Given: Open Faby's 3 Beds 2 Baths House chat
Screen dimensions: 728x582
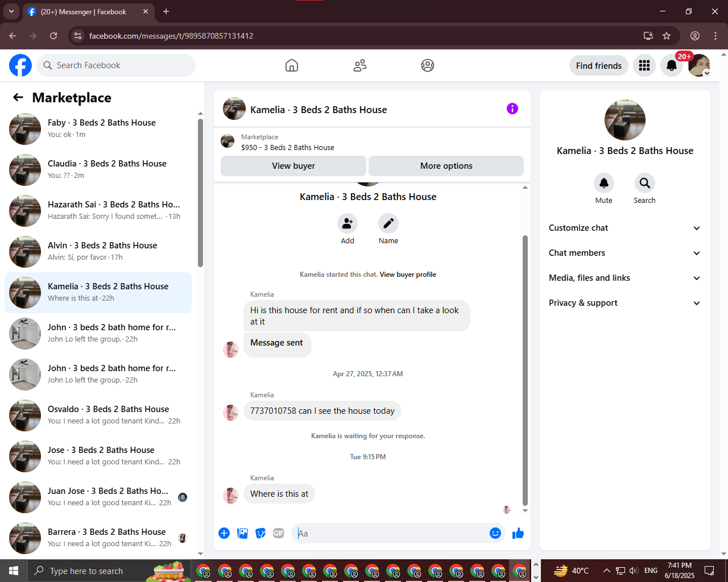Looking at the screenshot, I should pyautogui.click(x=98, y=129).
